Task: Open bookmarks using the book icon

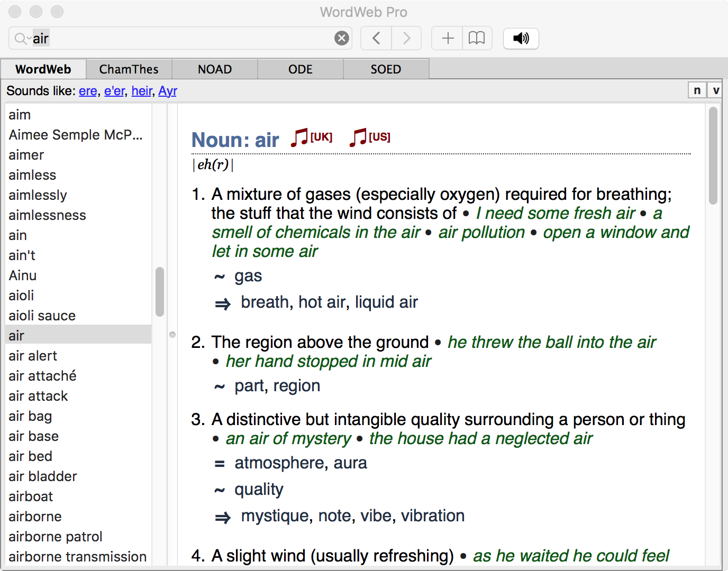Action: pyautogui.click(x=477, y=38)
